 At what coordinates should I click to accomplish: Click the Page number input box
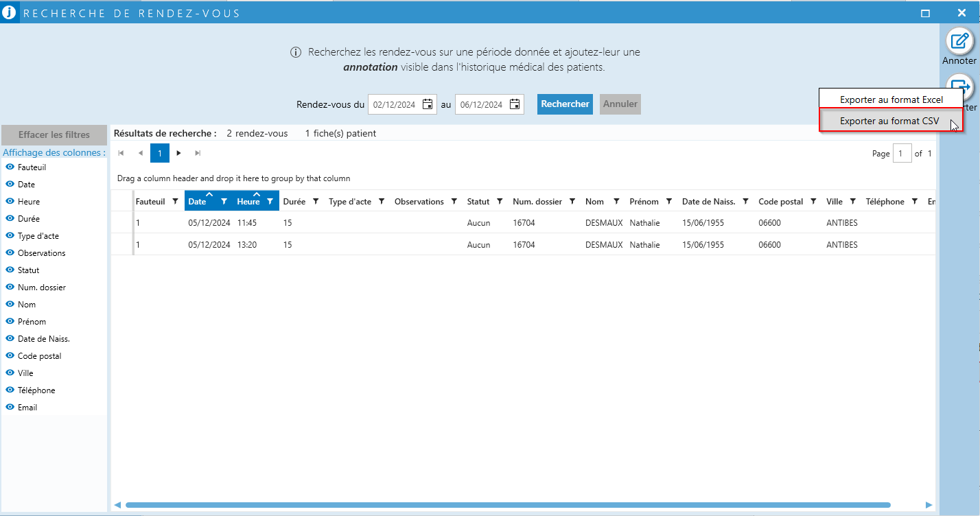902,154
